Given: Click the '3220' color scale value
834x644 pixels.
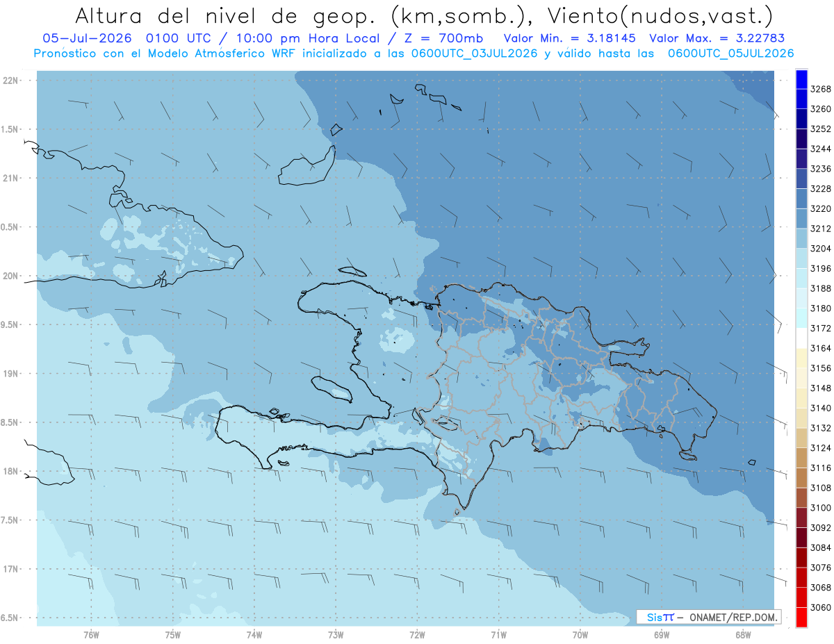Looking at the screenshot, I should click(821, 208).
